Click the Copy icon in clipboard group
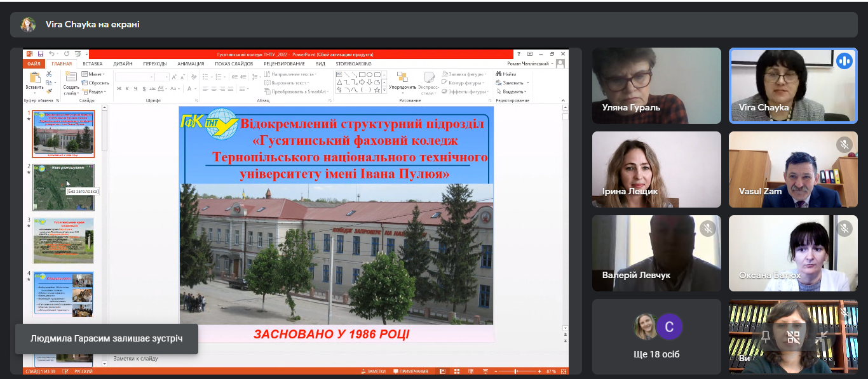868x379 pixels. tap(49, 83)
